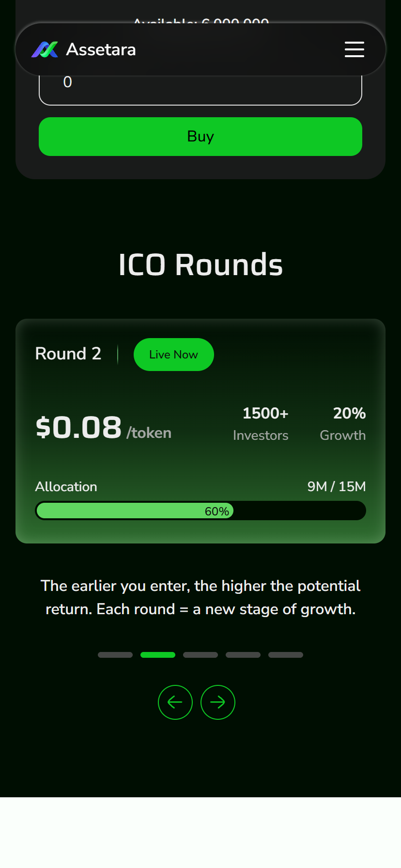This screenshot has width=401, height=868.
Task: Select the first carousel pagination dash
Action: [x=115, y=655]
